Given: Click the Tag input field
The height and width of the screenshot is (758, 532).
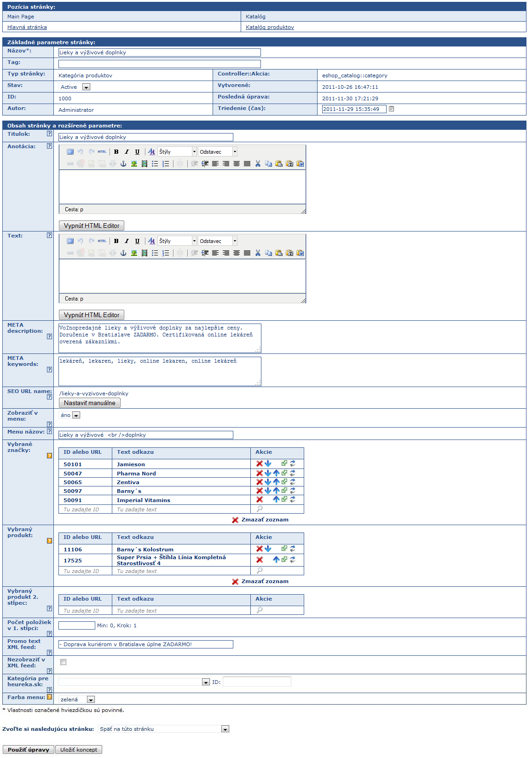Looking at the screenshot, I should (x=160, y=64).
